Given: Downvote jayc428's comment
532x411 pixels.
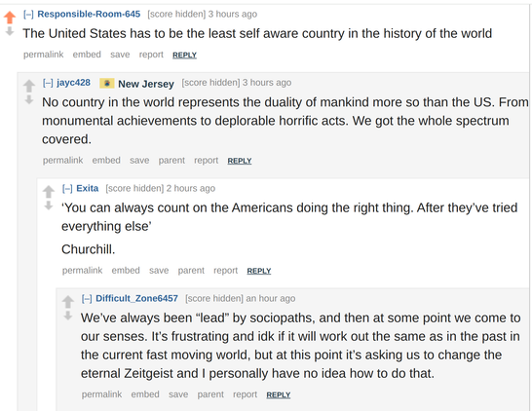Looking at the screenshot, I should 29,99.
